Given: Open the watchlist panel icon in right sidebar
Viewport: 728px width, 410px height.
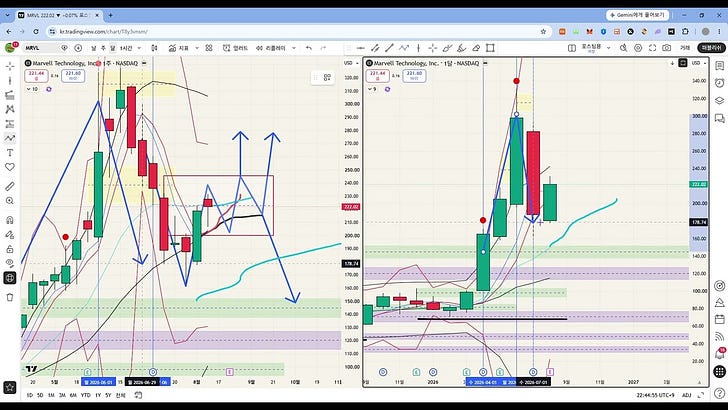Looking at the screenshot, I should (719, 66).
